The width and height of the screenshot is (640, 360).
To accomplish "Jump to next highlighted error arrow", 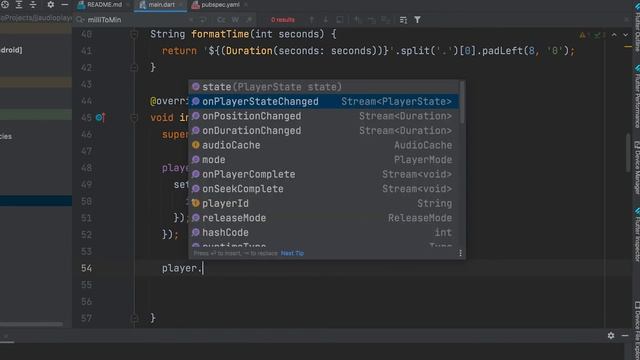I will pos(626,35).
